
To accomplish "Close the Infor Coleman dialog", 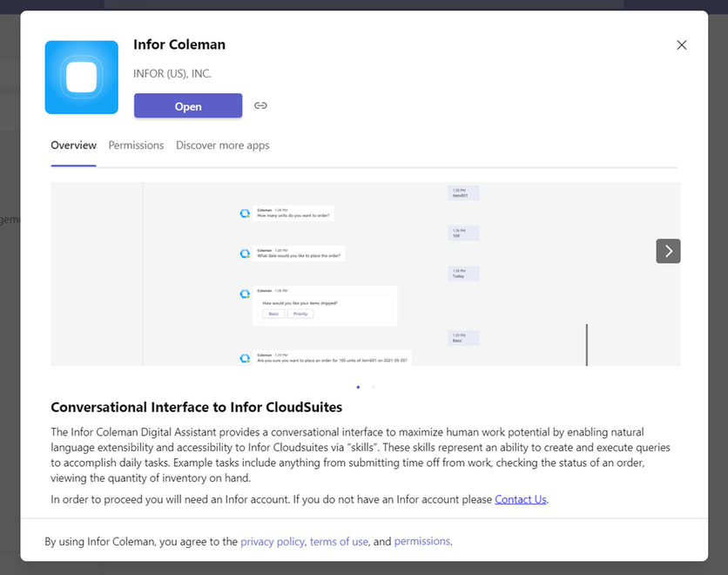I will [x=682, y=45].
